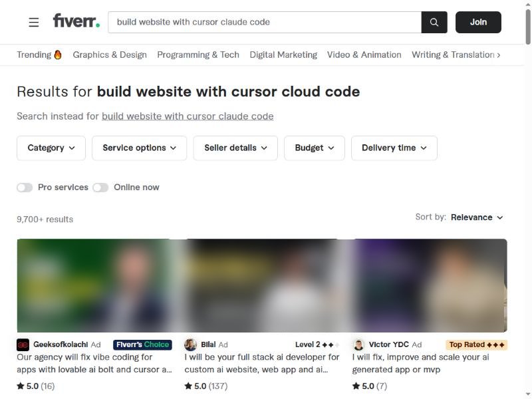Image resolution: width=532 pixels, height=399 pixels.
Task: Click the vertical scrollbar thumb
Action: tap(528, 27)
